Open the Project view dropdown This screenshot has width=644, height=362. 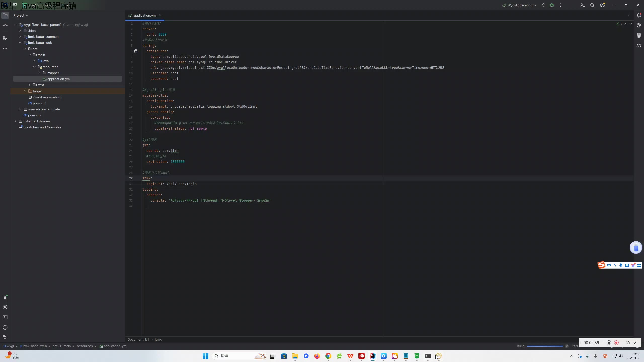(21, 15)
